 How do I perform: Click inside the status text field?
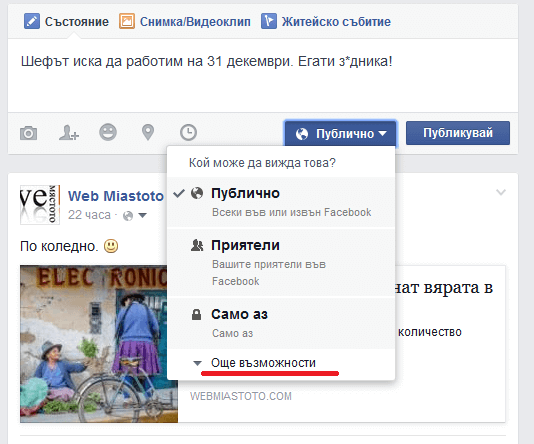coord(263,76)
